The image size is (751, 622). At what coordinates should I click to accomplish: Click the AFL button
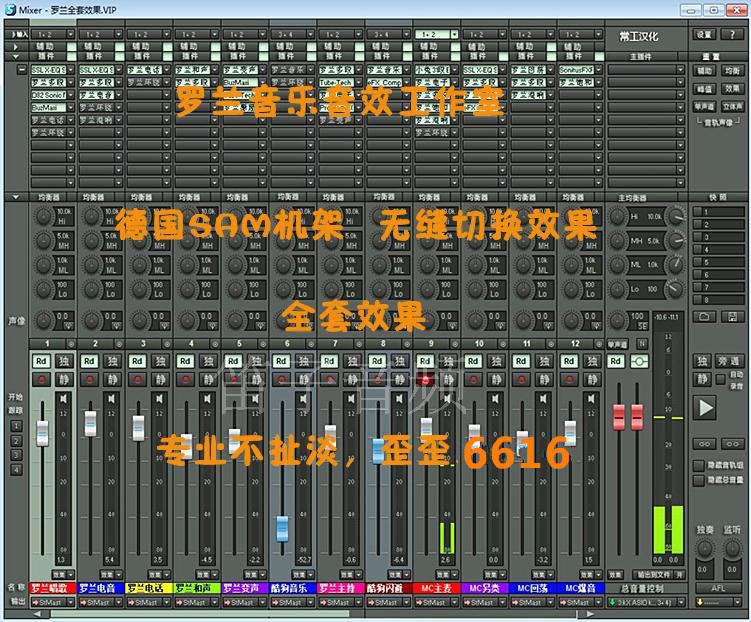tap(718, 588)
